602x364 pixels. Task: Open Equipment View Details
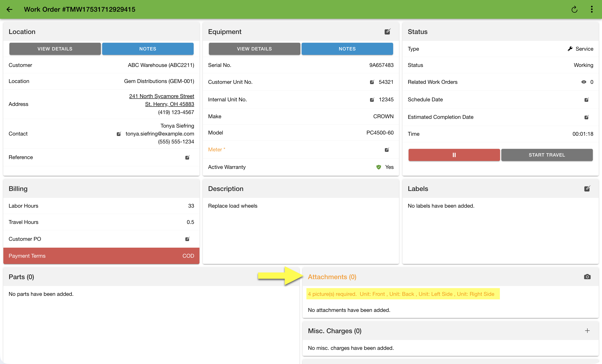click(254, 49)
